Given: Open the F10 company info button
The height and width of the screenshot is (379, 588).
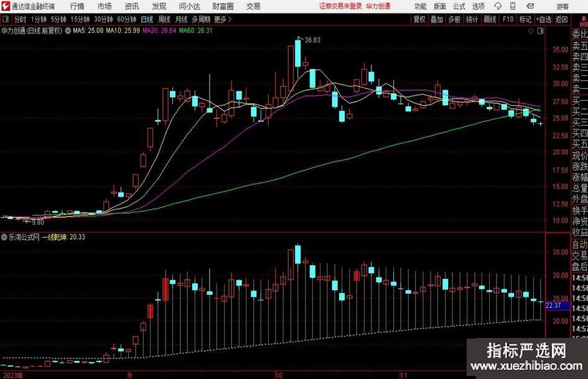Looking at the screenshot, I should point(508,19).
